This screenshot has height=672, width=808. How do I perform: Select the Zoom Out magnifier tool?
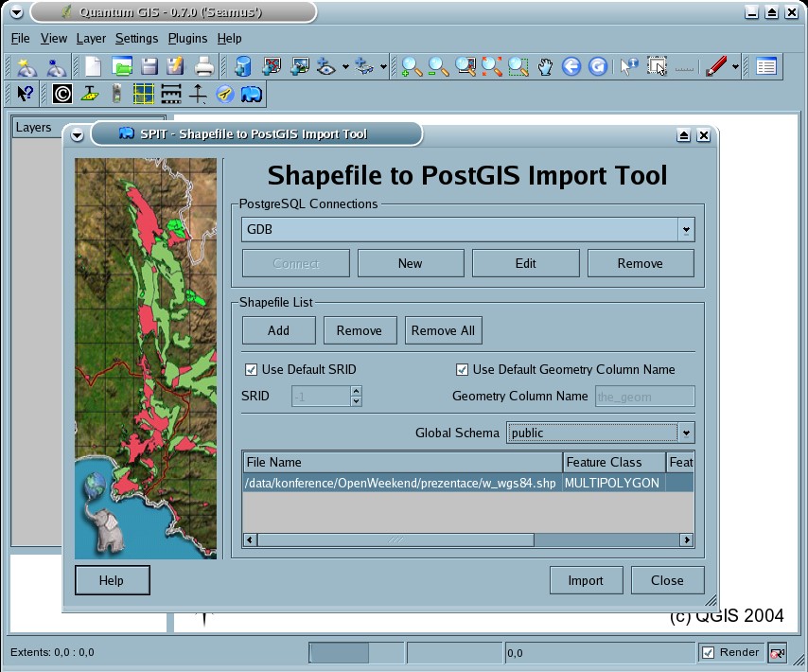(x=438, y=66)
